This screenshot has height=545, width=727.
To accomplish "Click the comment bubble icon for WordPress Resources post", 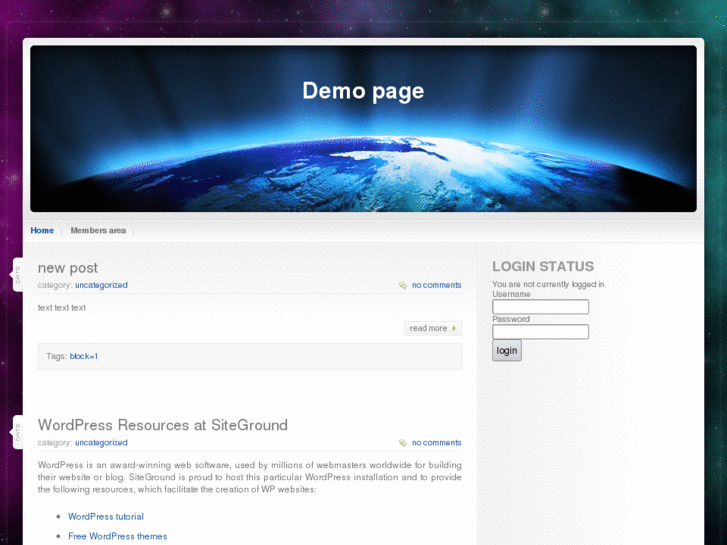I will click(403, 443).
